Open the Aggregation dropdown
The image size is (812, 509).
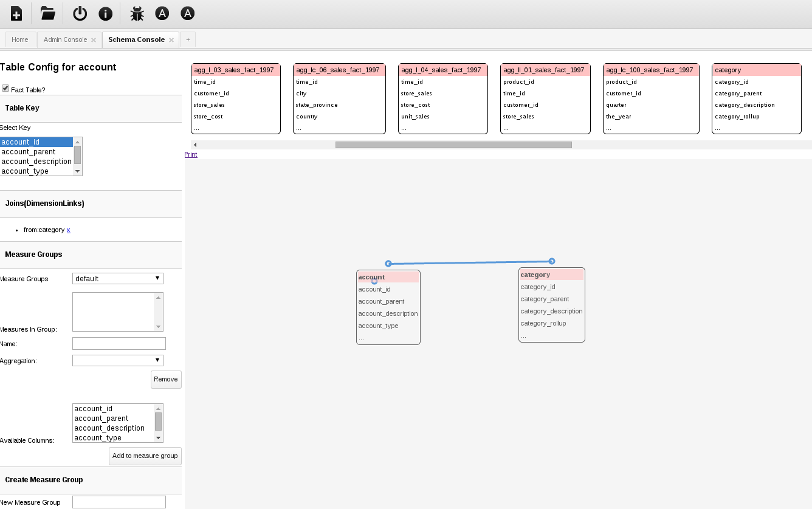click(x=118, y=360)
